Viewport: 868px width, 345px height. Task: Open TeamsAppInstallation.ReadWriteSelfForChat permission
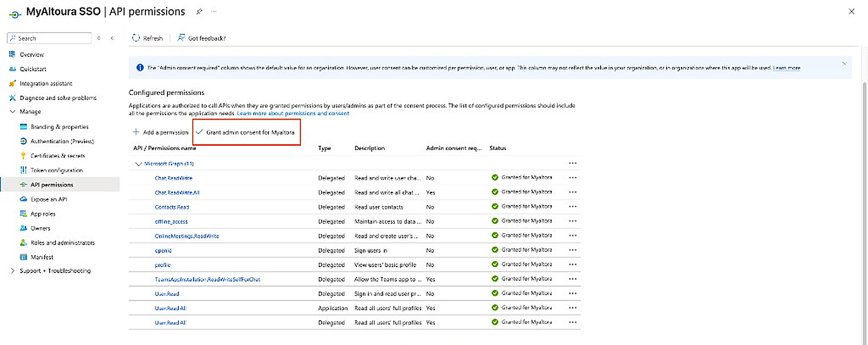pos(208,279)
